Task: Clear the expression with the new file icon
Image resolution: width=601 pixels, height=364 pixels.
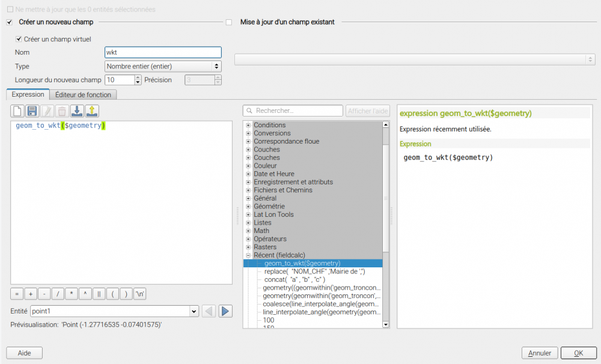Action: [17, 111]
